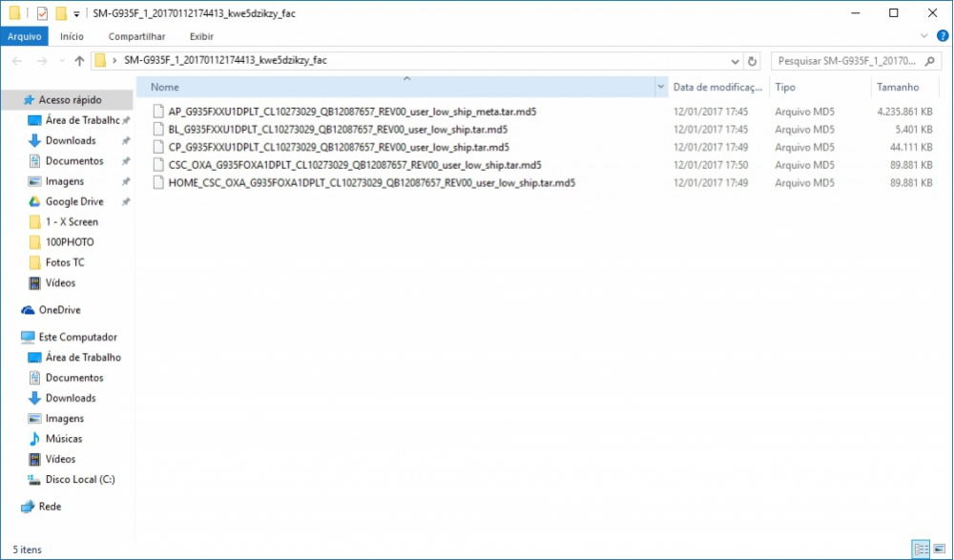Open the Arquivo menu
The width and height of the screenshot is (954, 560).
pos(24,36)
